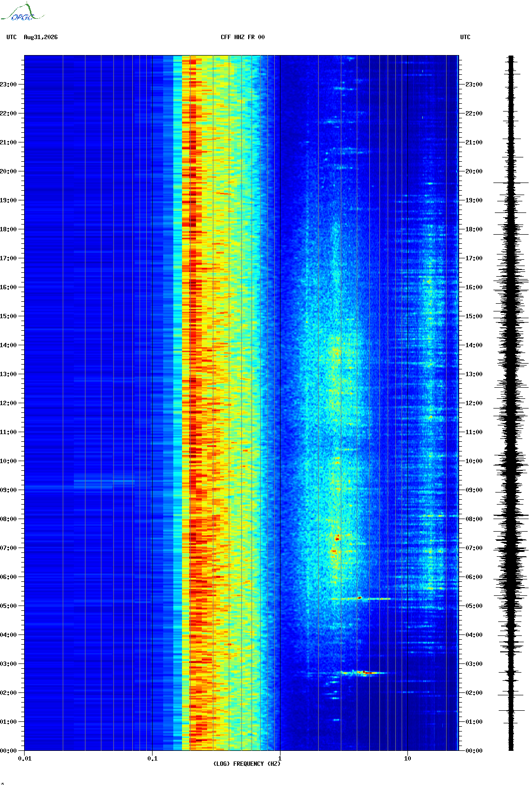The image size is (532, 789).
Task: Click the 18:00 label on right axis
Action: [x=474, y=229]
